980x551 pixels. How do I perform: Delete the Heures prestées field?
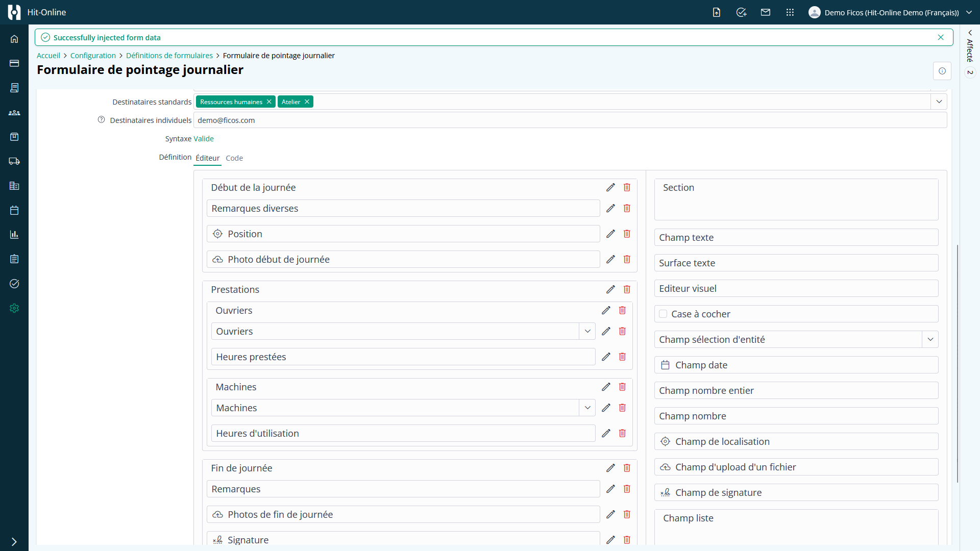622,357
